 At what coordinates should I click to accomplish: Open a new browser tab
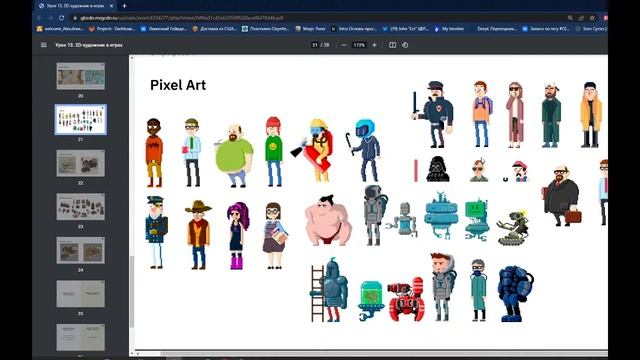[x=124, y=6]
